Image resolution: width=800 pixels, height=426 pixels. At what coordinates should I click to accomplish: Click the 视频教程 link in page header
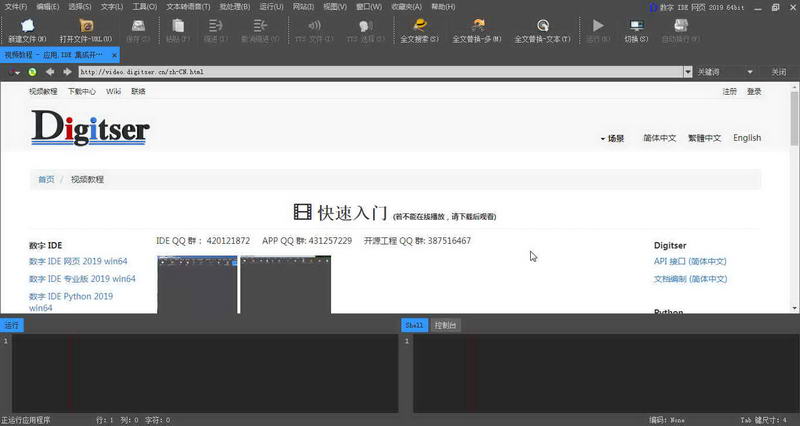[43, 91]
